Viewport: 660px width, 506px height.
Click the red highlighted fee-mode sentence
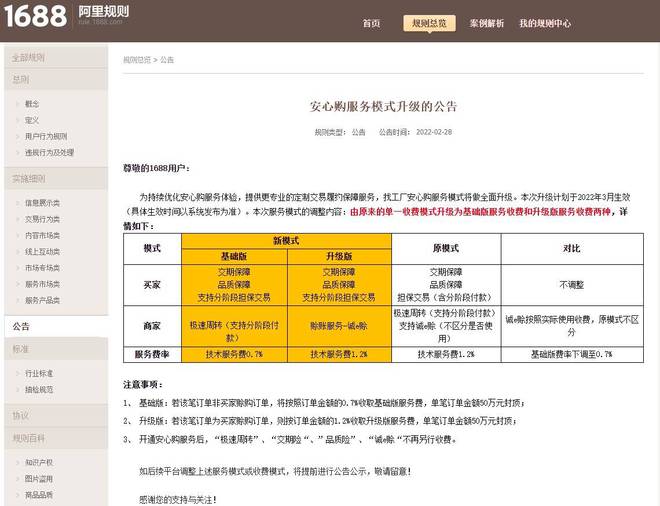pos(480,212)
